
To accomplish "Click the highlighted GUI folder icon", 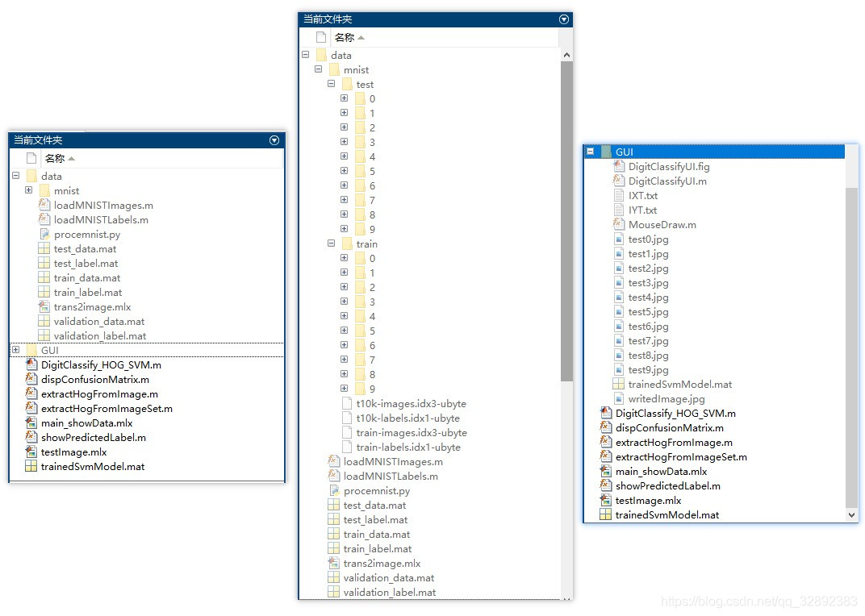I will tap(606, 152).
